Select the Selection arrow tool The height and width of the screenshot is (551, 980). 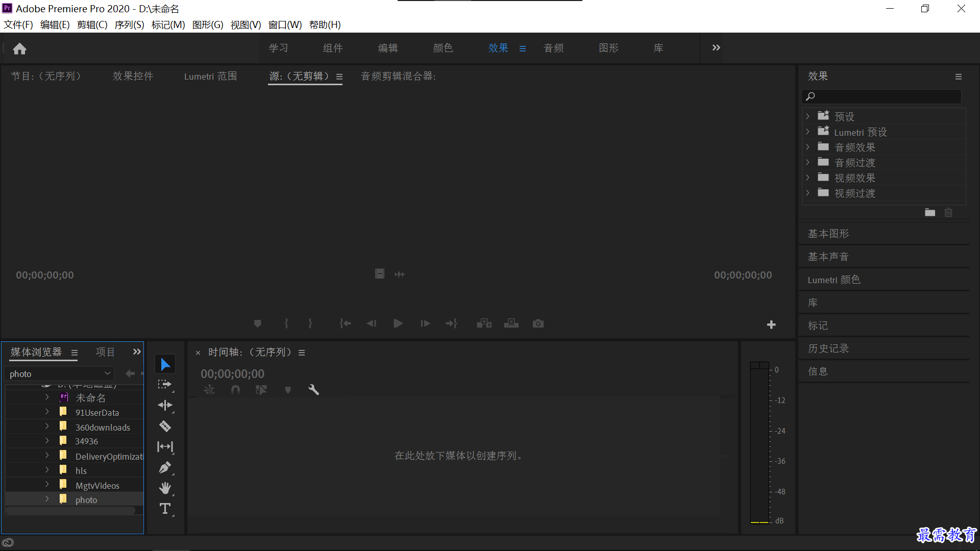click(x=165, y=364)
